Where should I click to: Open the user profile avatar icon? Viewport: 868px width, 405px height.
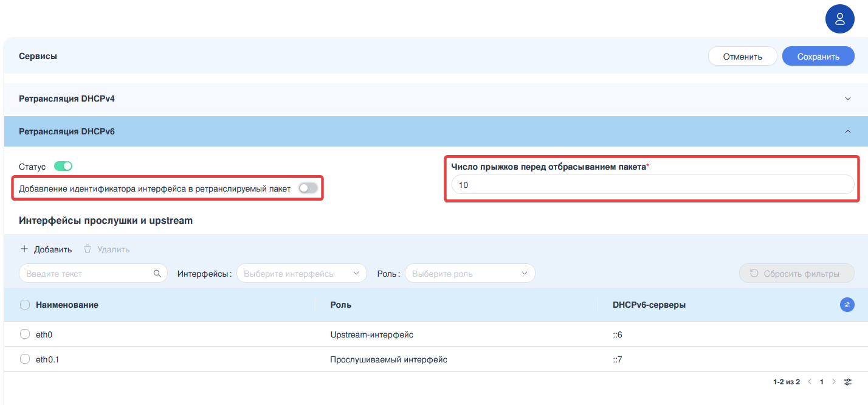click(839, 18)
